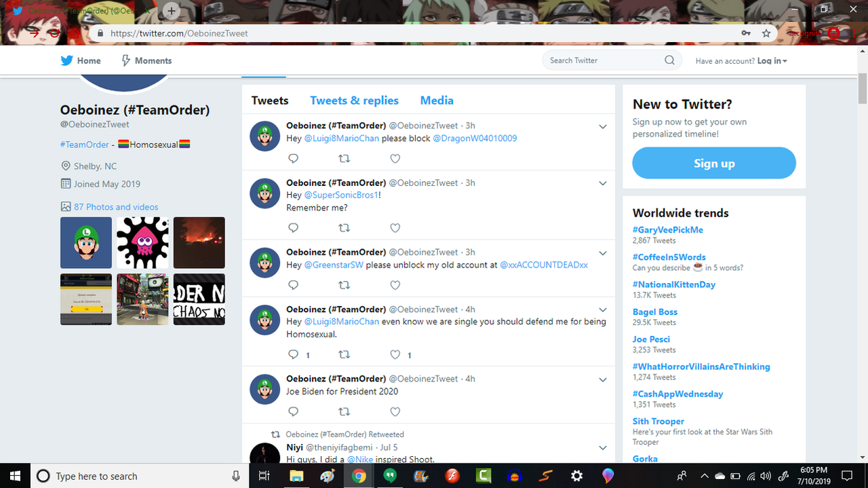Image resolution: width=868 pixels, height=488 pixels.
Task: Retweet the Joe Biden for President tweet
Action: coord(344,411)
